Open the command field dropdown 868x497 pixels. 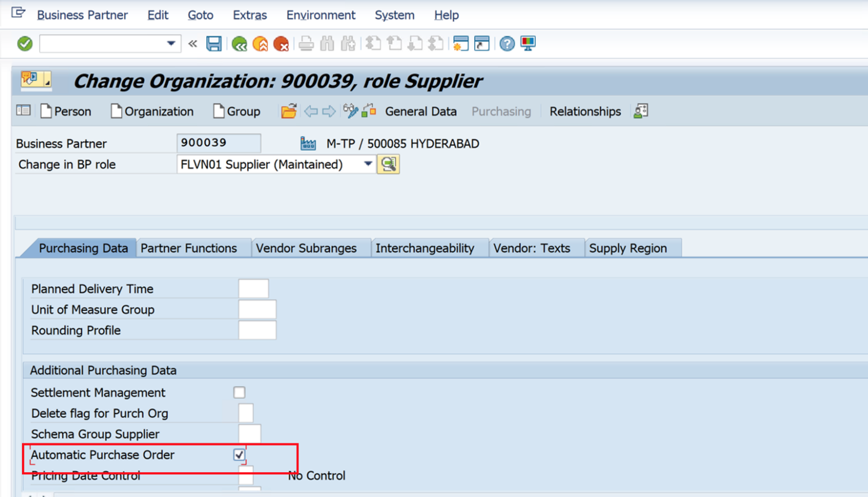(171, 43)
